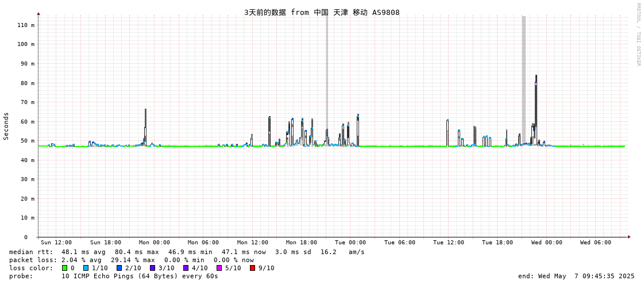Click the 60 m y-axis label
Screen dimensions: 644x284
(x=28, y=122)
